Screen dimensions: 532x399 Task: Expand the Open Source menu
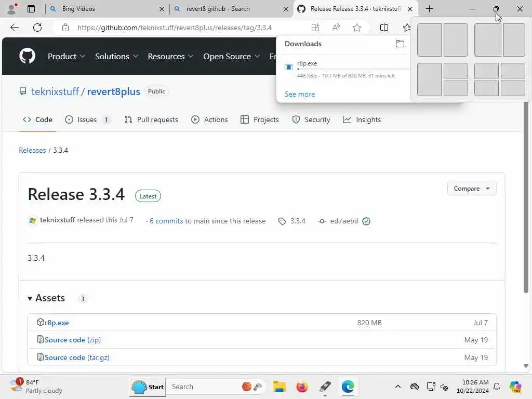[231, 56]
